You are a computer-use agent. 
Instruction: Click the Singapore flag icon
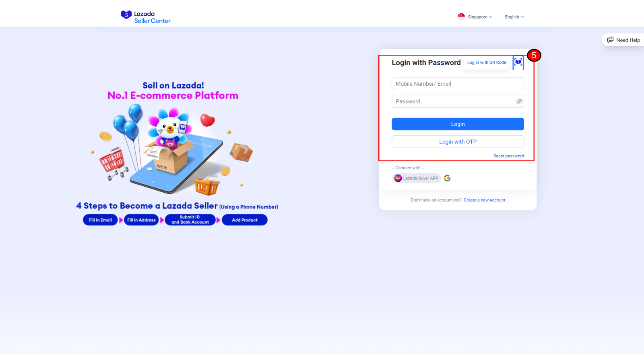461,16
